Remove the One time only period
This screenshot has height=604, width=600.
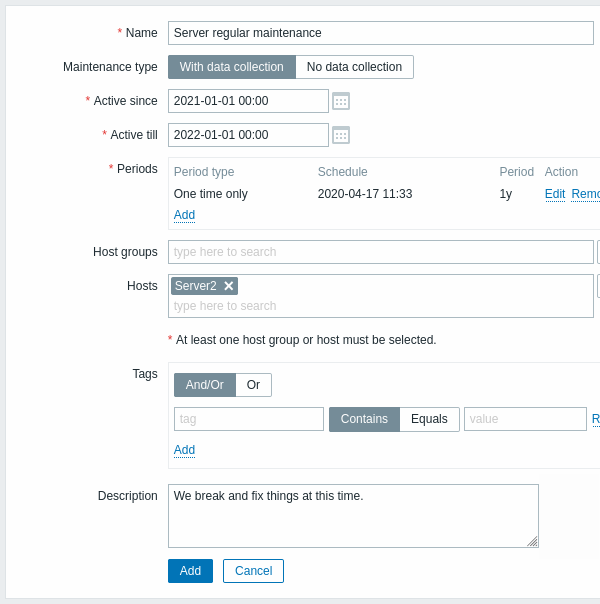(x=586, y=194)
